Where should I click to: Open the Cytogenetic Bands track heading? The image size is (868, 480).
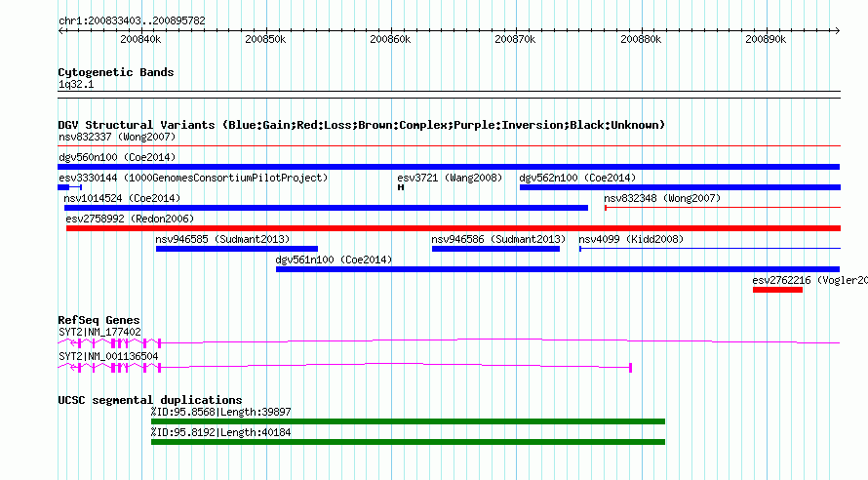click(x=116, y=72)
